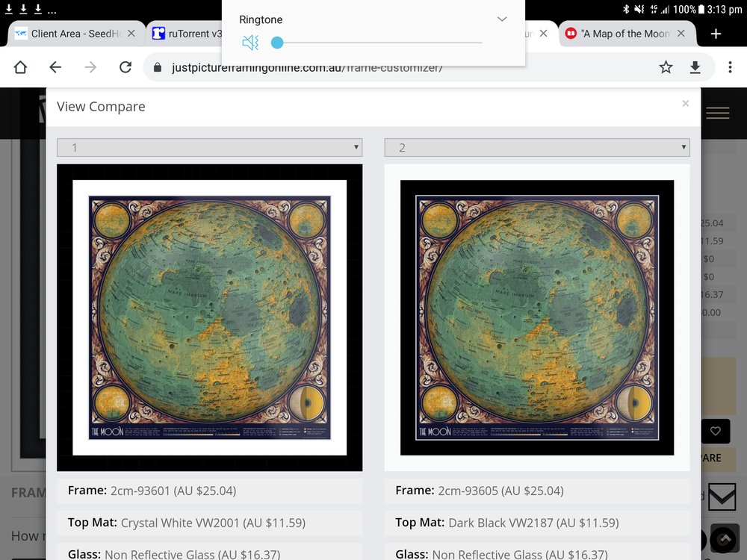Image resolution: width=747 pixels, height=560 pixels.
Task: Tap the 4G signal strength icon
Action: [x=660, y=9]
